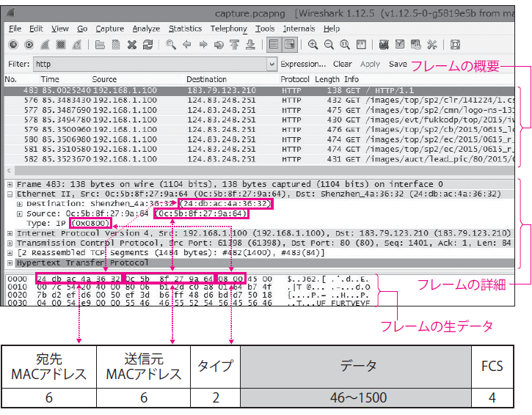Select the Type: IP (0x0800) line
The width and height of the screenshot is (532, 415).
point(69,224)
